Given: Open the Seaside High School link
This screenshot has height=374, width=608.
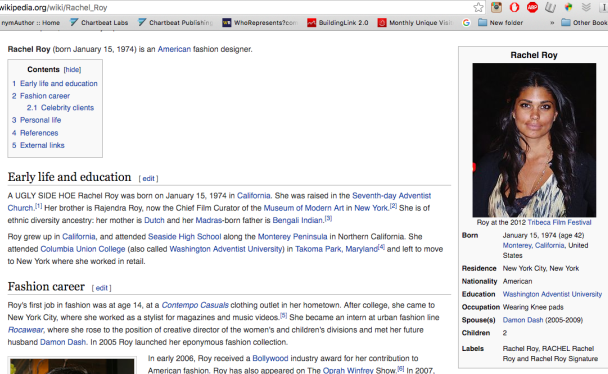Looking at the screenshot, I should click(x=185, y=237).
